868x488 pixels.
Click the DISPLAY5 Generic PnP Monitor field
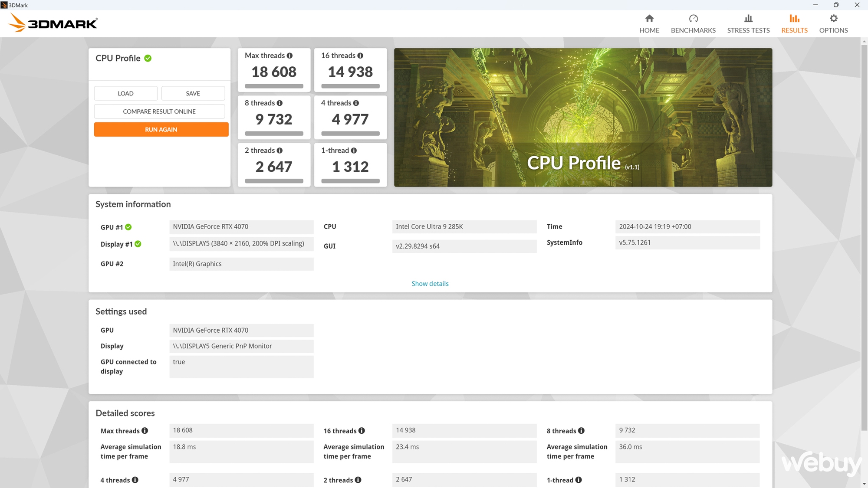241,346
